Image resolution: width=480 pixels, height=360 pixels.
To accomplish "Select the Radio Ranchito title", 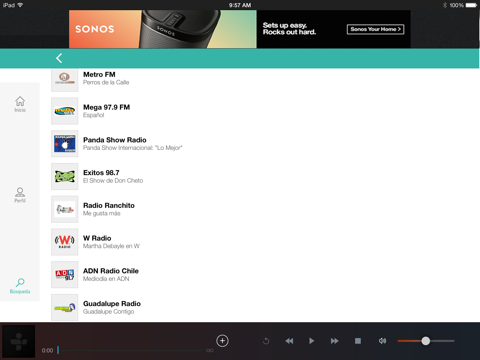I will 109,205.
